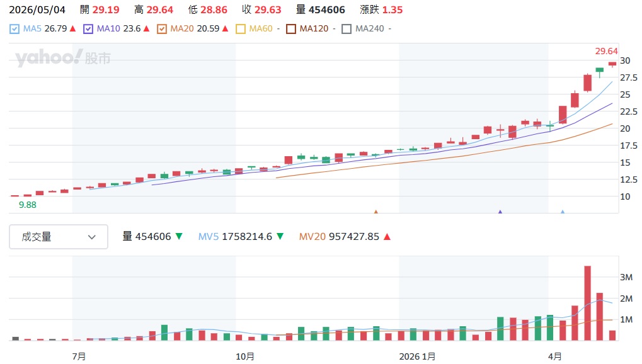Click the closing price 29.63
This screenshot has height=364, width=642.
point(268,10)
